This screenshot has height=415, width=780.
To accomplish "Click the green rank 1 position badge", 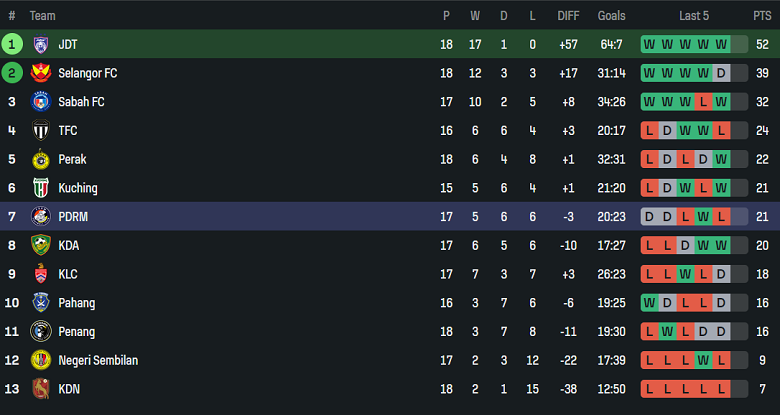I will tap(12, 44).
